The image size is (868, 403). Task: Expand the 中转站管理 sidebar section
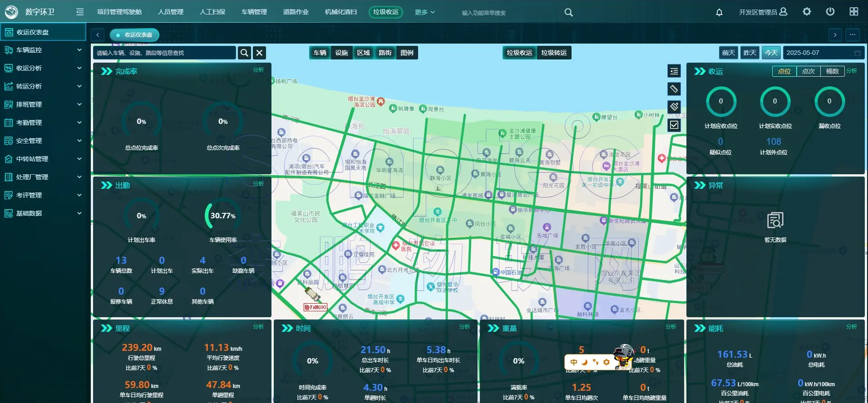[x=43, y=159]
